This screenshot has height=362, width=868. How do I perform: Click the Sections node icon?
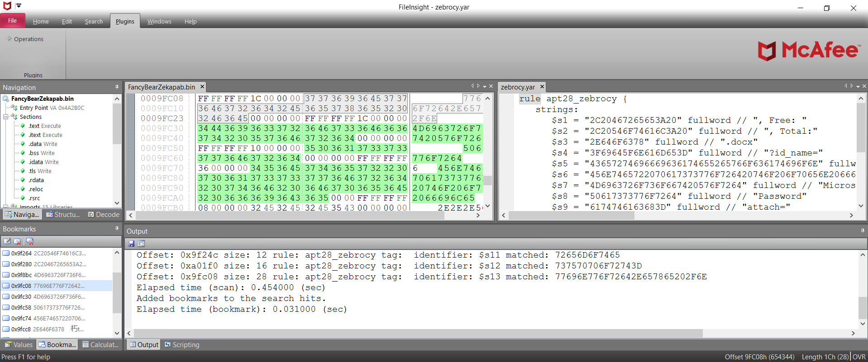tap(14, 117)
